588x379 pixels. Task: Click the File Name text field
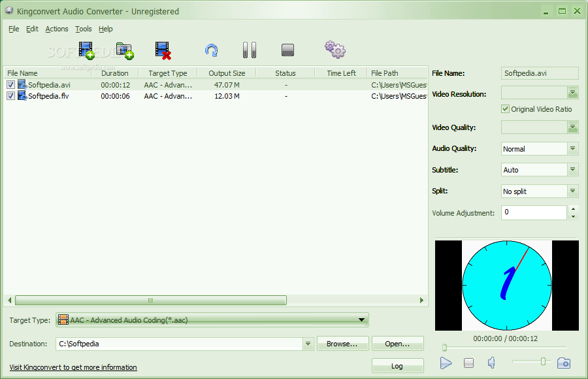pyautogui.click(x=540, y=73)
